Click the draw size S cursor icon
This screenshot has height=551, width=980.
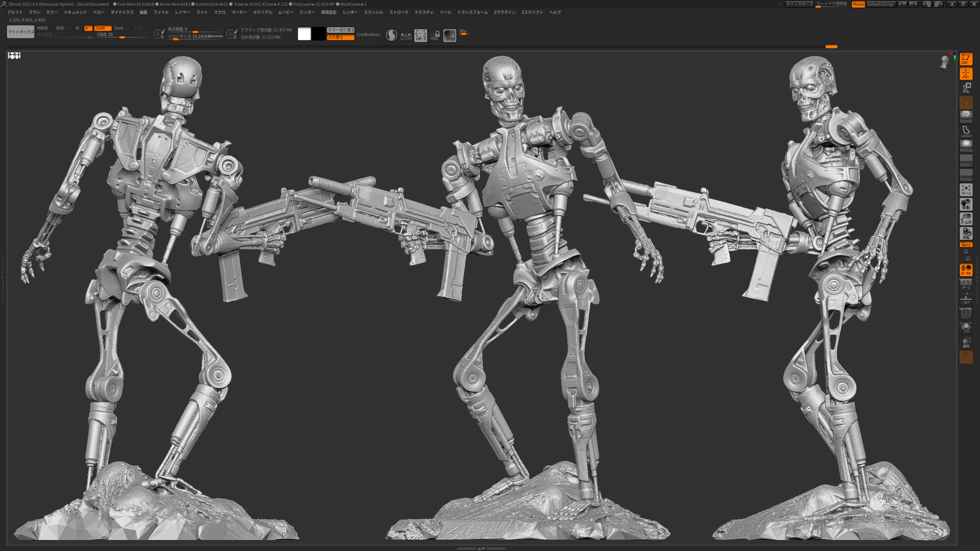pyautogui.click(x=159, y=34)
